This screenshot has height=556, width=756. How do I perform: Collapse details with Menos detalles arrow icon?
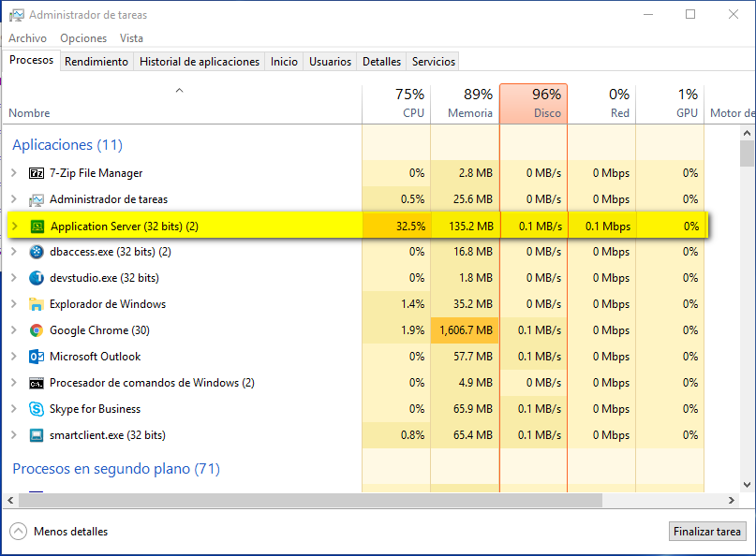[x=19, y=532]
